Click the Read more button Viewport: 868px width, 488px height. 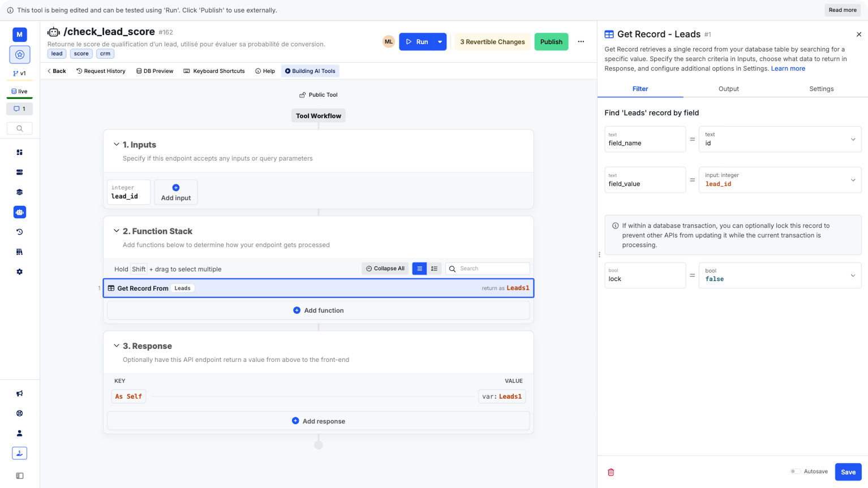click(843, 10)
